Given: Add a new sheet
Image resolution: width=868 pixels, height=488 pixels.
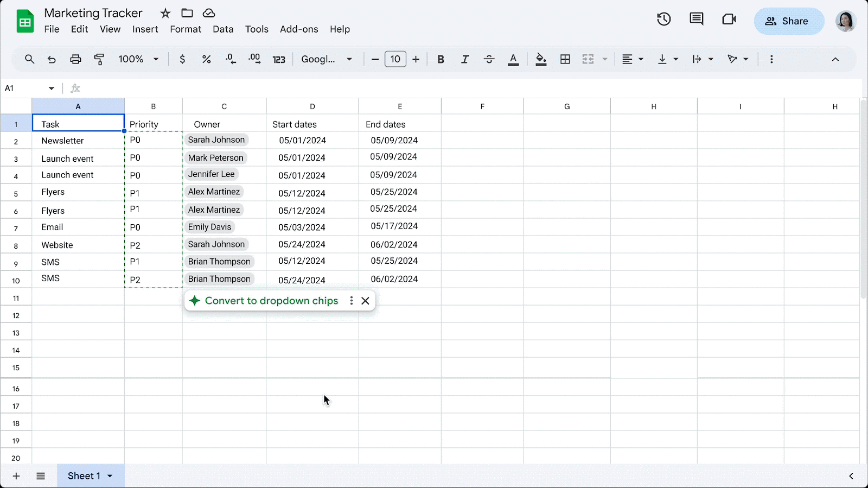Looking at the screenshot, I should click(16, 476).
